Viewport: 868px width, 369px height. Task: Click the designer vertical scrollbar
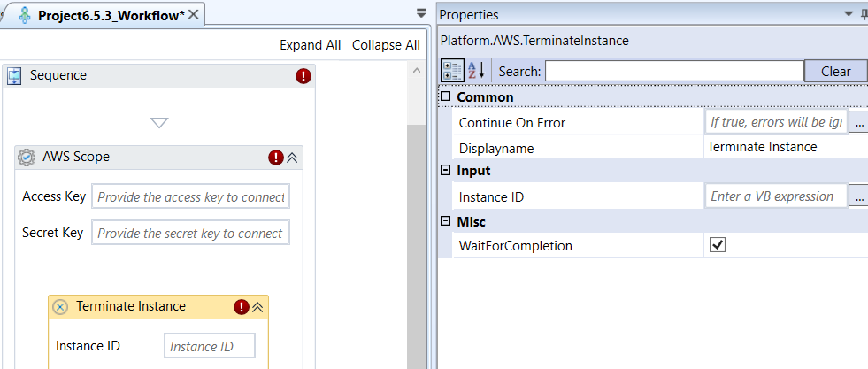tap(416, 246)
